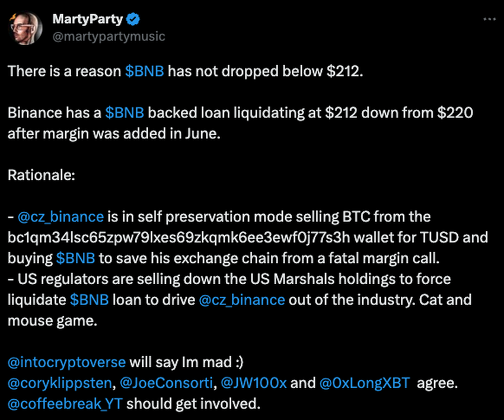Open the first $BNB cashtag link
The height and width of the screenshot is (420, 504).
(146, 71)
